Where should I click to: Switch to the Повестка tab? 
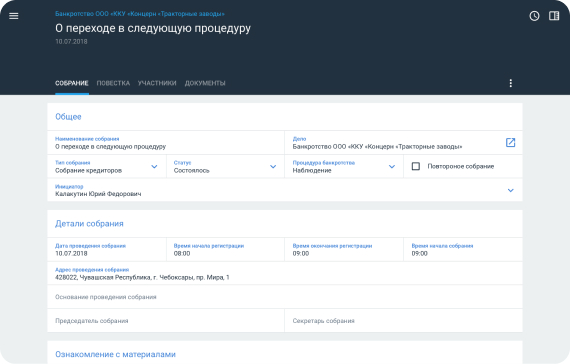113,83
